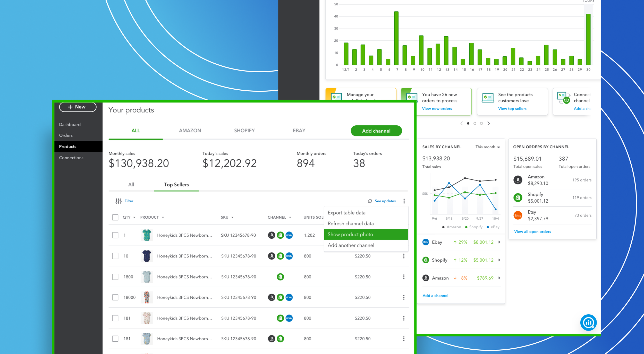Sort by the PRODUCT column dropdown arrow
Image resolution: width=644 pixels, height=354 pixels.
163,218
